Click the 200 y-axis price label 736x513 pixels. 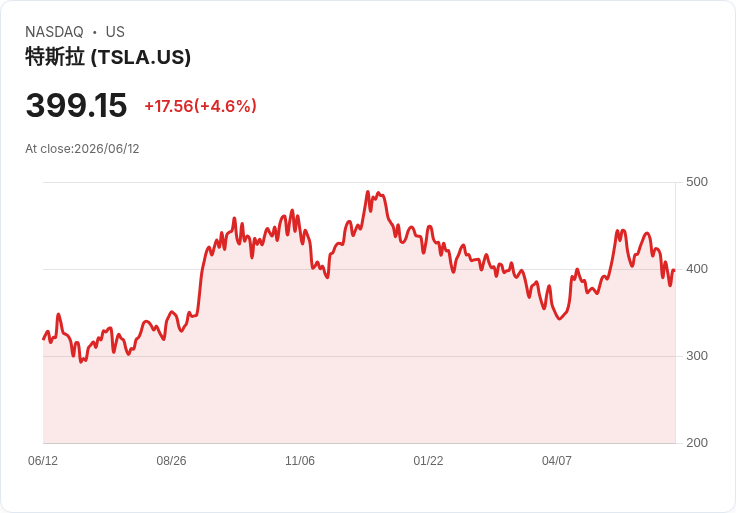tap(697, 443)
